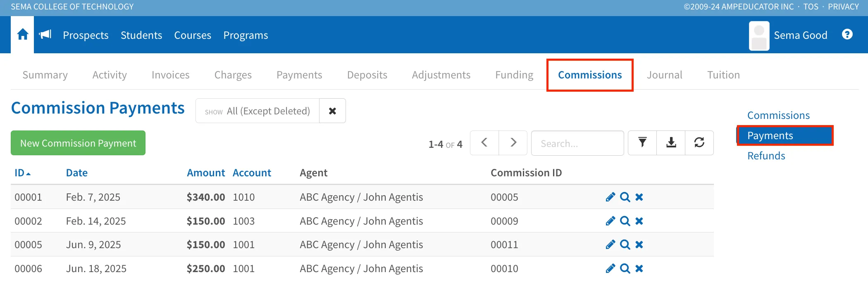Viewport: 868px width, 294px height.
Task: View details of payment 00005
Action: click(625, 244)
